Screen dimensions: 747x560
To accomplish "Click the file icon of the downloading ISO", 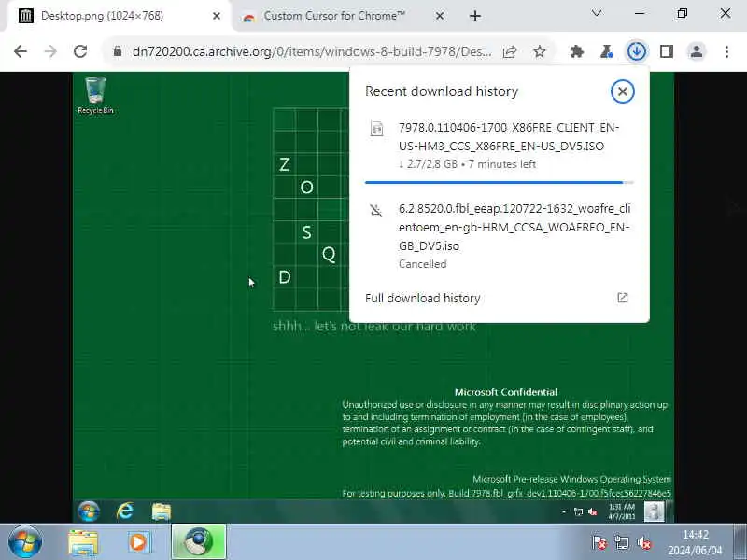I will pos(376,129).
